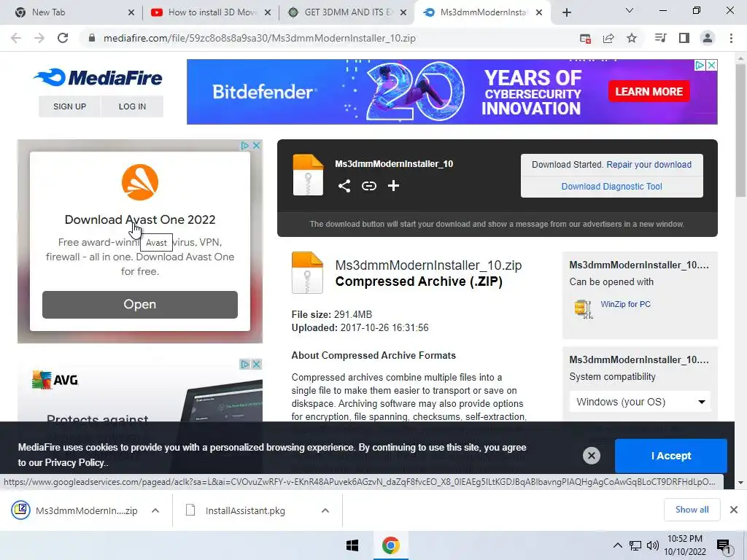
Task: Share Ms3dmmModernInstaller_10 file icon
Action: 344,186
